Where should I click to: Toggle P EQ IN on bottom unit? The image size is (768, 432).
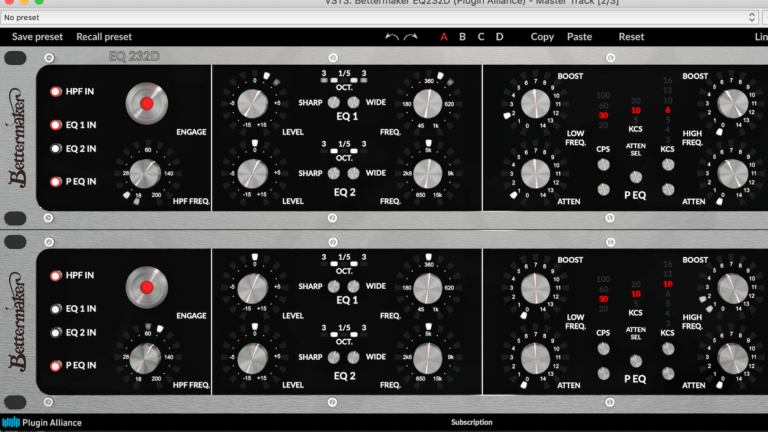coord(56,365)
